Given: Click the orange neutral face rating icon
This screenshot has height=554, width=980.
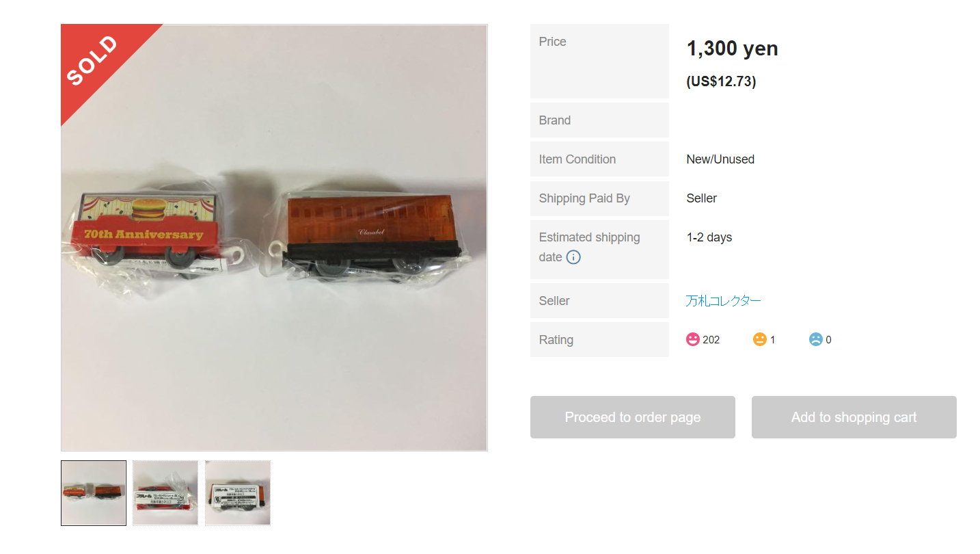Looking at the screenshot, I should [x=759, y=339].
